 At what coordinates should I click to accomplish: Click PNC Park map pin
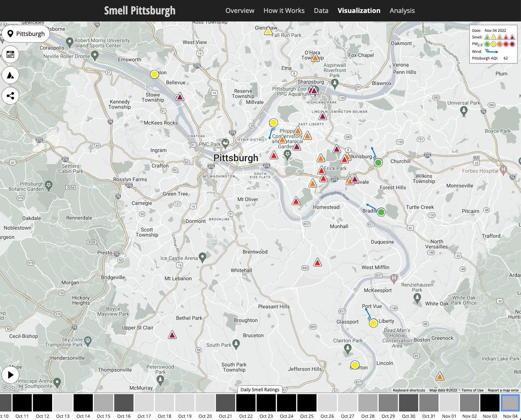click(x=225, y=142)
